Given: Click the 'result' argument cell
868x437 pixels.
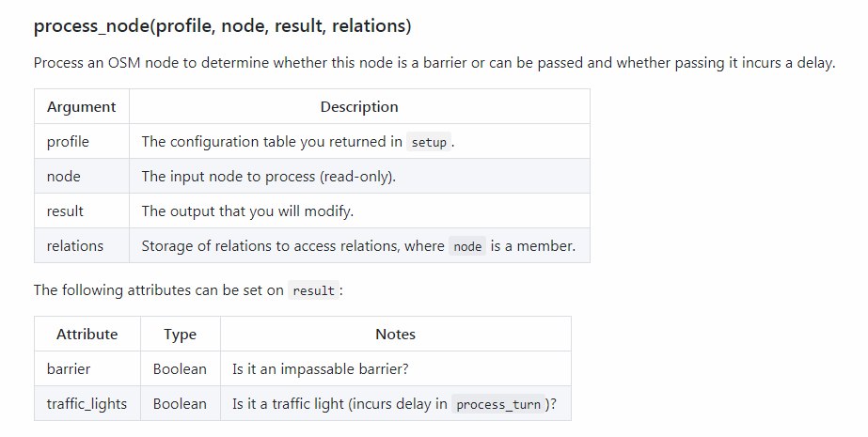Looking at the screenshot, I should coord(82,211).
